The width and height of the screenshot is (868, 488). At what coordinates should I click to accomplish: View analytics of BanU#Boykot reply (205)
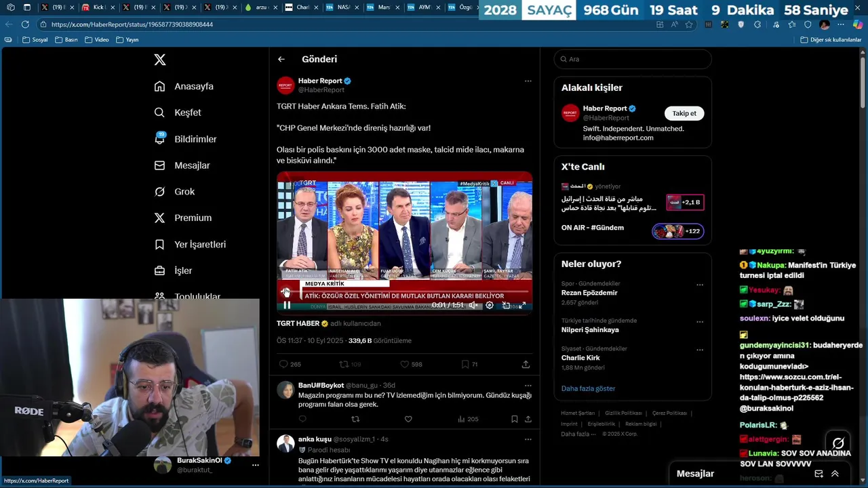(x=467, y=419)
